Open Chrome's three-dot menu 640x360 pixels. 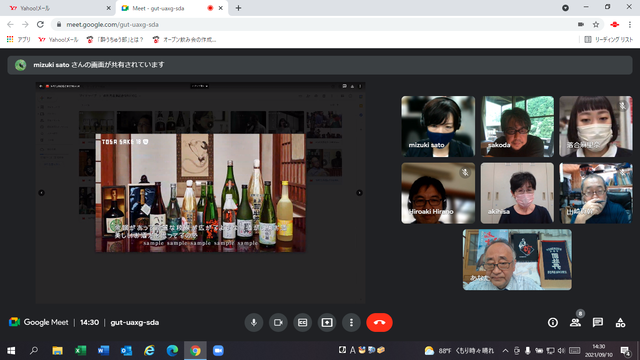630,24
